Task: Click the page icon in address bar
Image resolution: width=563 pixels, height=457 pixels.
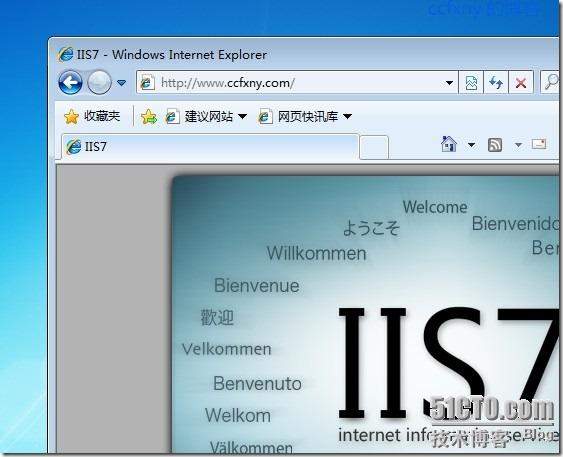Action: tap(147, 83)
